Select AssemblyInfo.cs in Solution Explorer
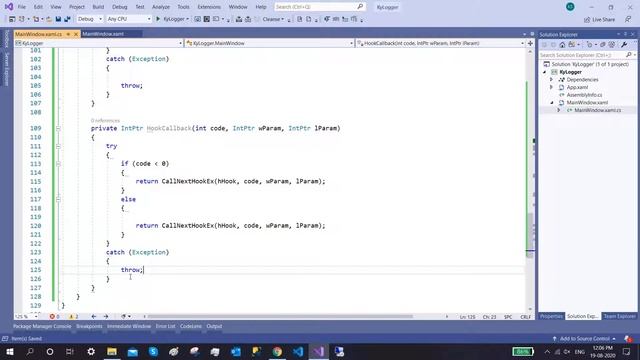Image resolution: width=640 pixels, height=360 pixels. pos(584,95)
